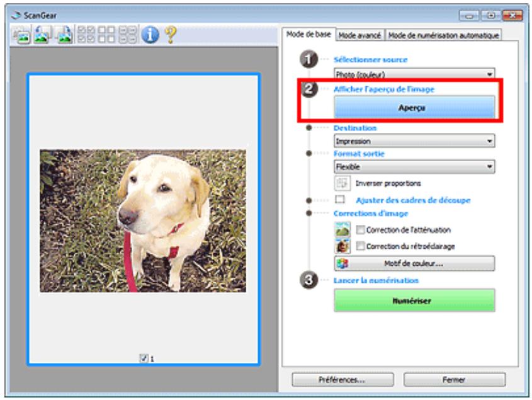Click the Uncheck All Frames icon

[x=106, y=35]
